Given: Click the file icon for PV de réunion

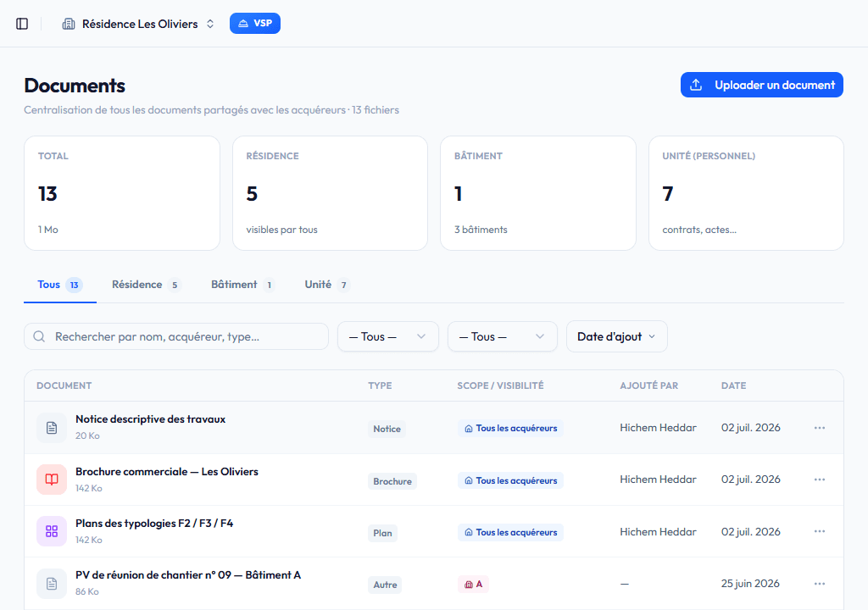Looking at the screenshot, I should tap(52, 584).
